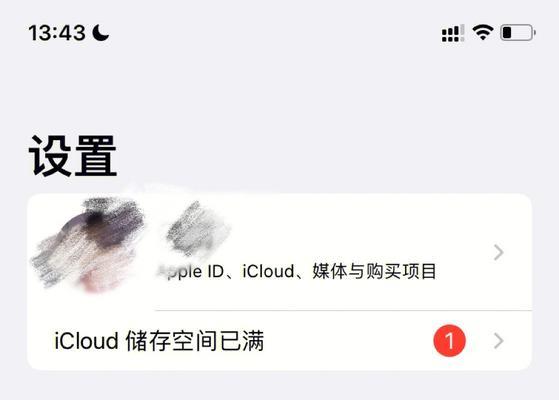Tap the 储存空间已满 label text
The image size is (559, 400).
click(195, 341)
